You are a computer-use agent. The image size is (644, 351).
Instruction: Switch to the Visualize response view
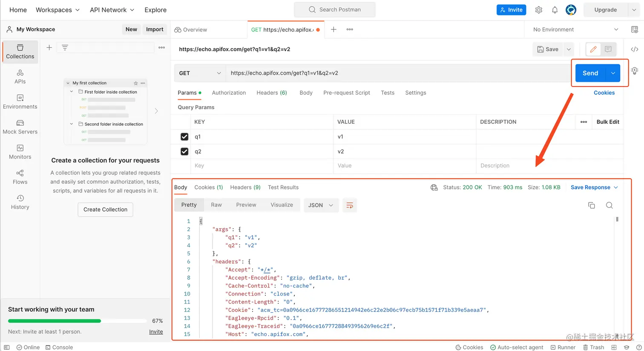tap(282, 205)
